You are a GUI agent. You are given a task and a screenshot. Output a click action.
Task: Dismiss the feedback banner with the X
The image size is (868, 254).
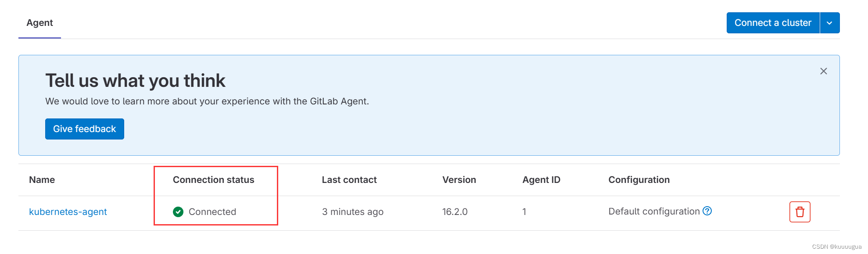pyautogui.click(x=823, y=71)
